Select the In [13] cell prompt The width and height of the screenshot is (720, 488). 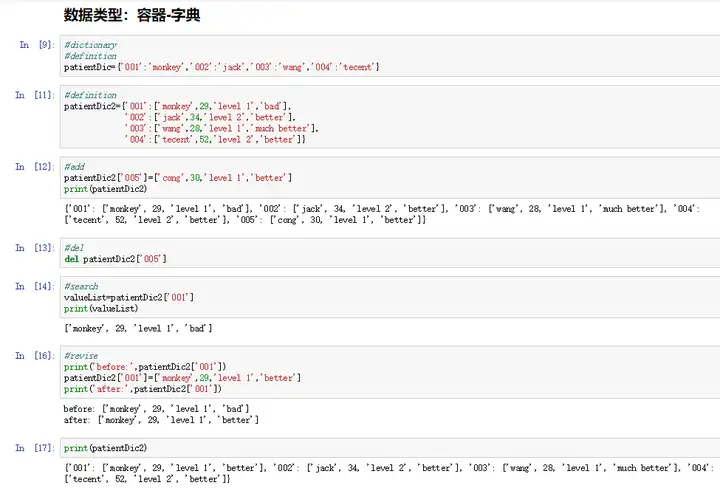coord(35,248)
